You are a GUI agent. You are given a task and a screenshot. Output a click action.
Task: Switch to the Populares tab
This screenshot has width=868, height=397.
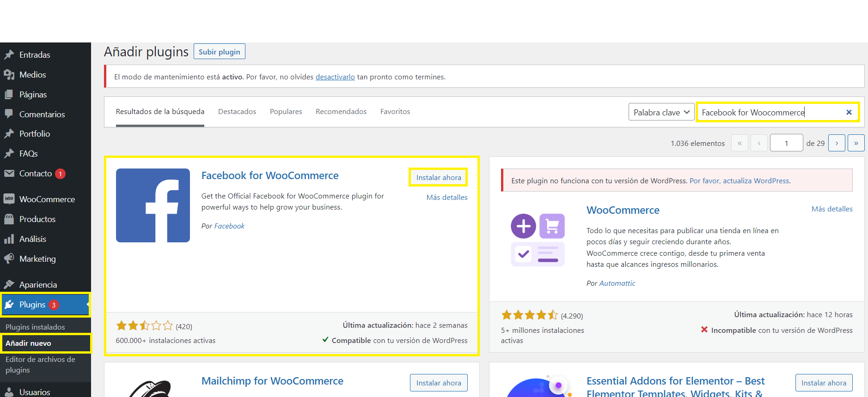point(286,112)
